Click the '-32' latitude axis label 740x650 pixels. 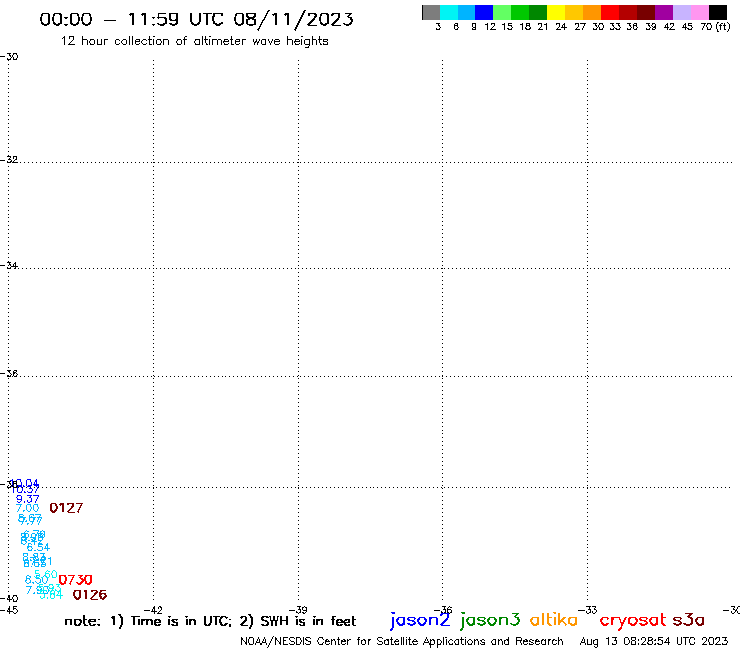click(9, 160)
